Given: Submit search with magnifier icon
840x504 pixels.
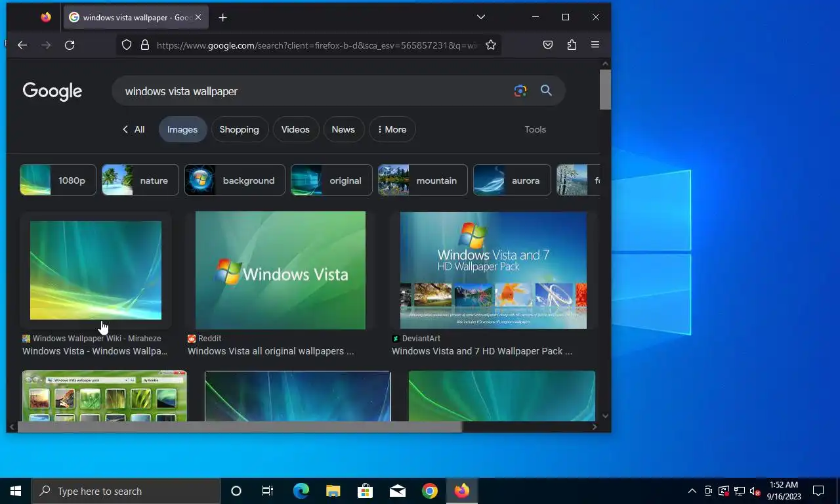Looking at the screenshot, I should [546, 91].
